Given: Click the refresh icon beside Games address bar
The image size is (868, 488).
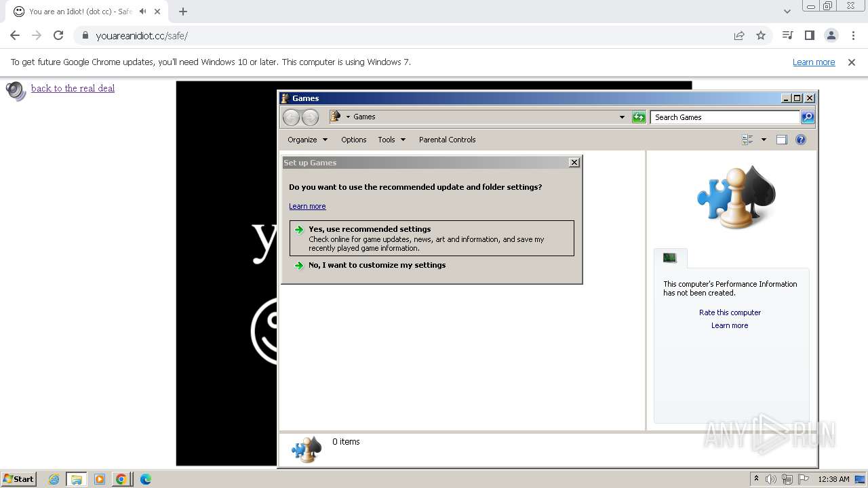Looking at the screenshot, I should pyautogui.click(x=639, y=117).
